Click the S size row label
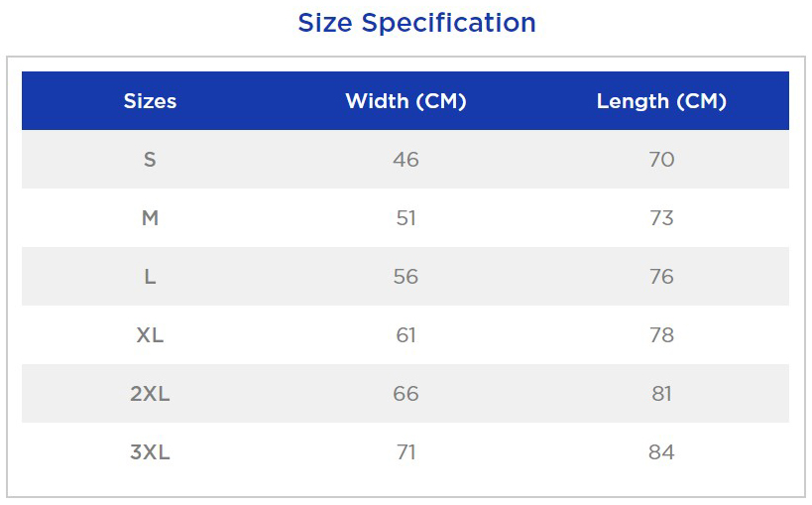The image size is (812, 505). [x=150, y=159]
